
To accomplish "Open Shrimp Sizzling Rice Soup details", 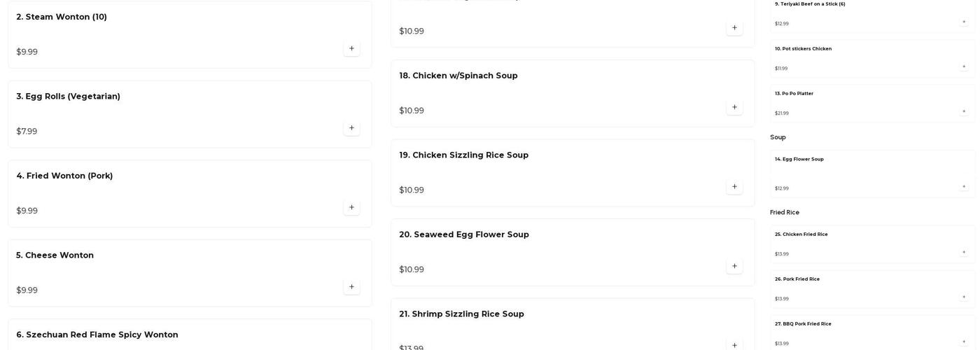I will click(461, 314).
